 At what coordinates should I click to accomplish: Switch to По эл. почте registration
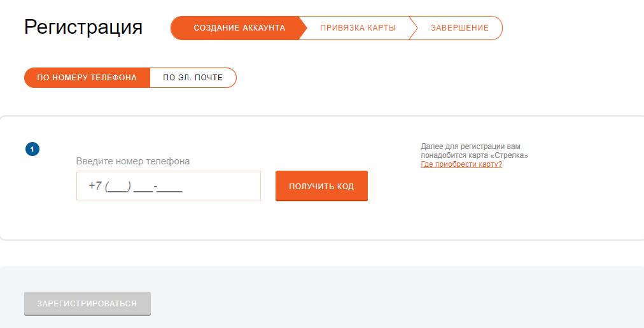click(x=193, y=78)
